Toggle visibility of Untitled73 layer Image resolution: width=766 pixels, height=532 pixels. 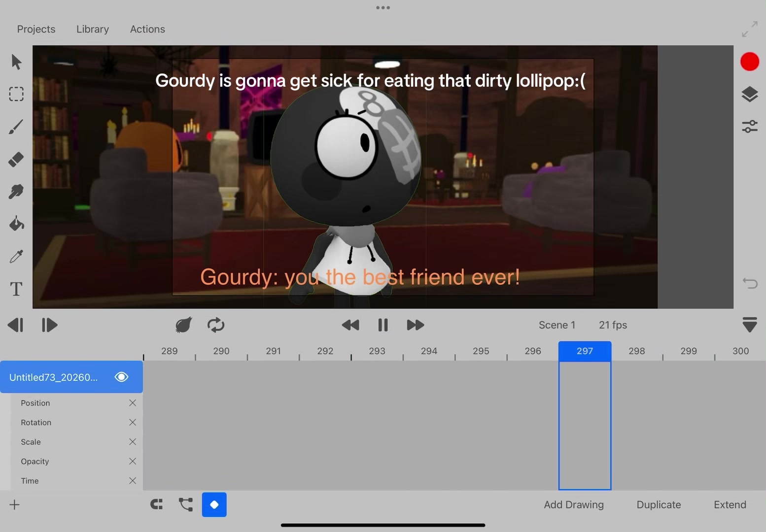click(121, 377)
